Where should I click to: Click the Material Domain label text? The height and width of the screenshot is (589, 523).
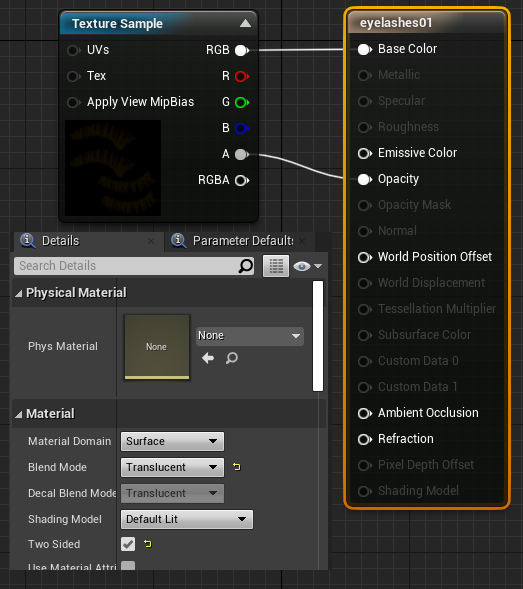click(x=70, y=441)
